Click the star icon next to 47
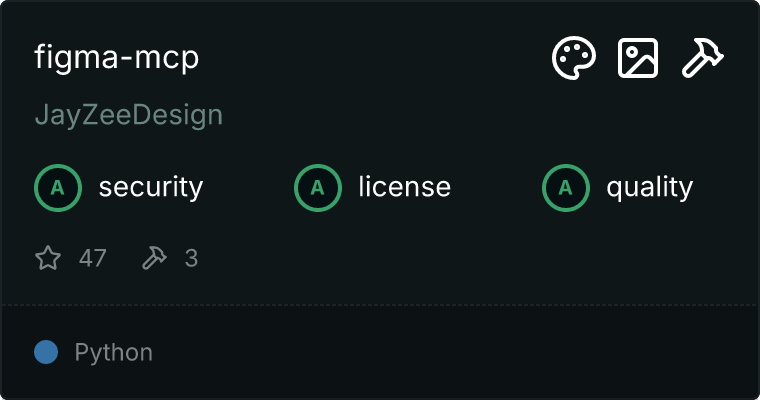 [x=48, y=258]
